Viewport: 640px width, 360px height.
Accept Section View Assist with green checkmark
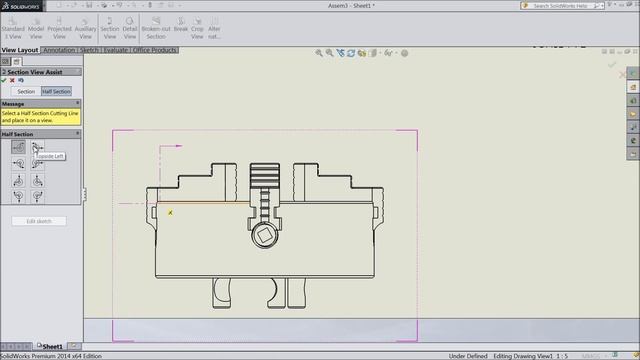tap(4, 80)
